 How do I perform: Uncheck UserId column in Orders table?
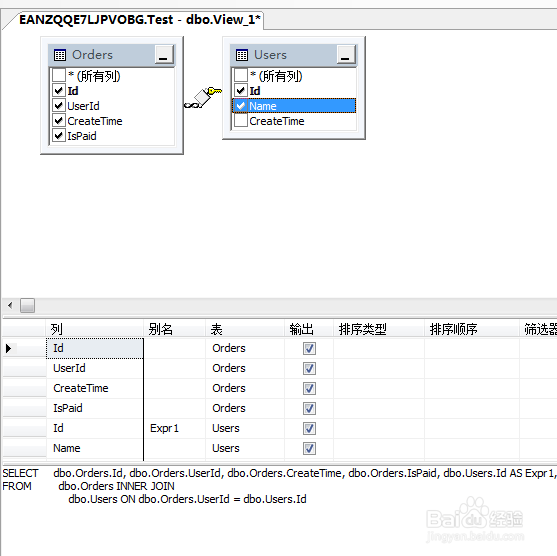tap(59, 106)
